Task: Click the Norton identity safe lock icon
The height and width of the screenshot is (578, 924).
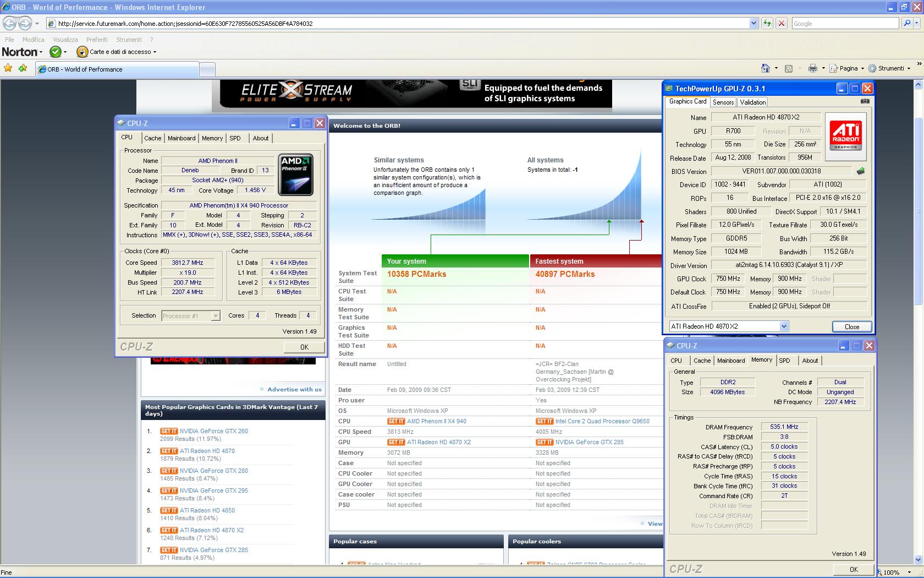Action: 82,52
